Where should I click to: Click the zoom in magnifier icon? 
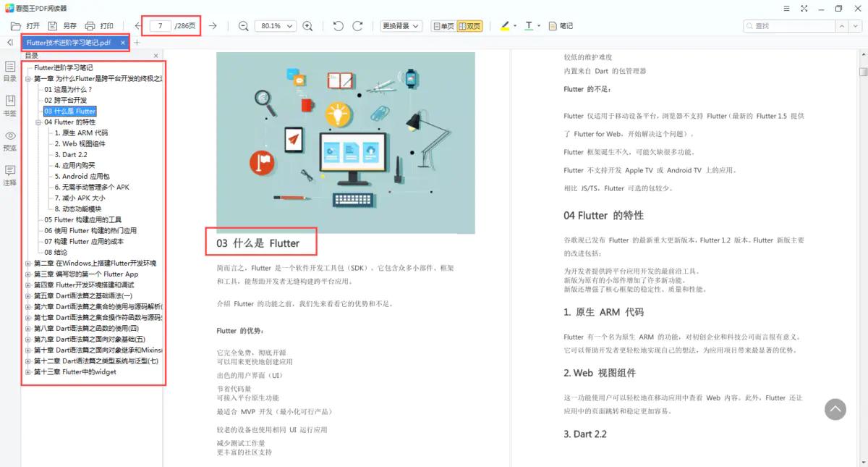point(307,25)
